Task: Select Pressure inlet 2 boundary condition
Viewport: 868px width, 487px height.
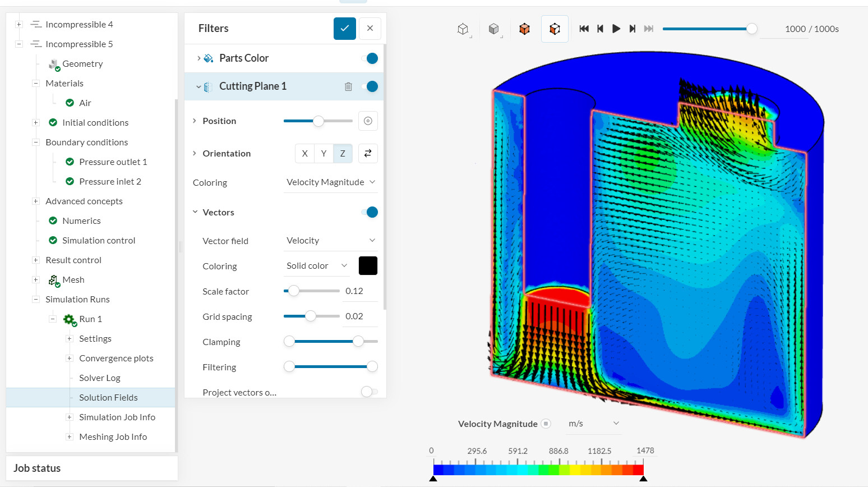Action: [110, 181]
